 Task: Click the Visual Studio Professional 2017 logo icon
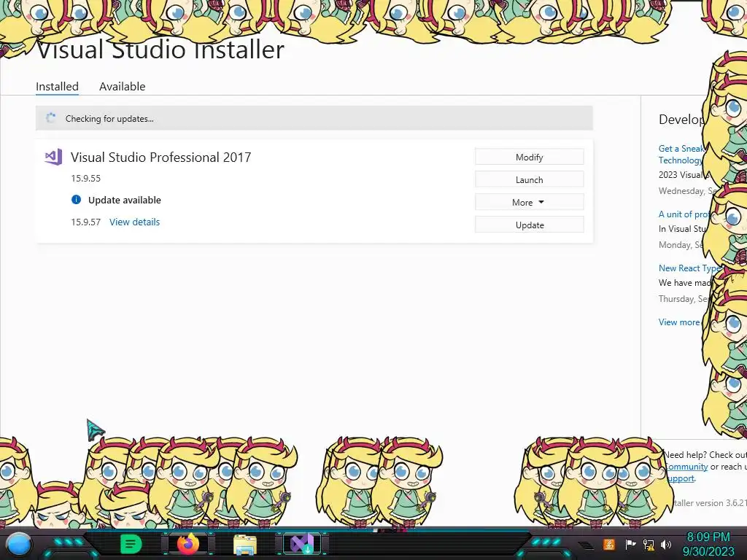[x=53, y=157]
